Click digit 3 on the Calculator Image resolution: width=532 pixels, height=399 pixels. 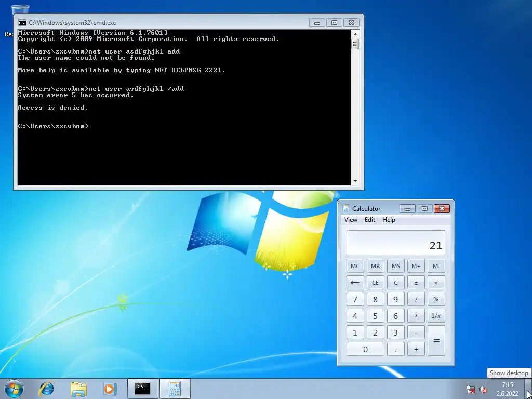click(395, 332)
